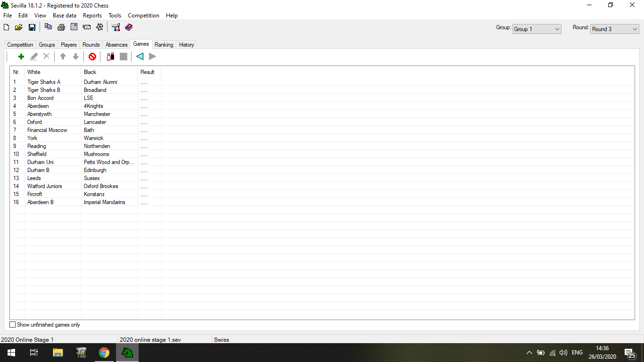Image resolution: width=644 pixels, height=362 pixels.
Task: Sort by the White column header
Action: 53,72
